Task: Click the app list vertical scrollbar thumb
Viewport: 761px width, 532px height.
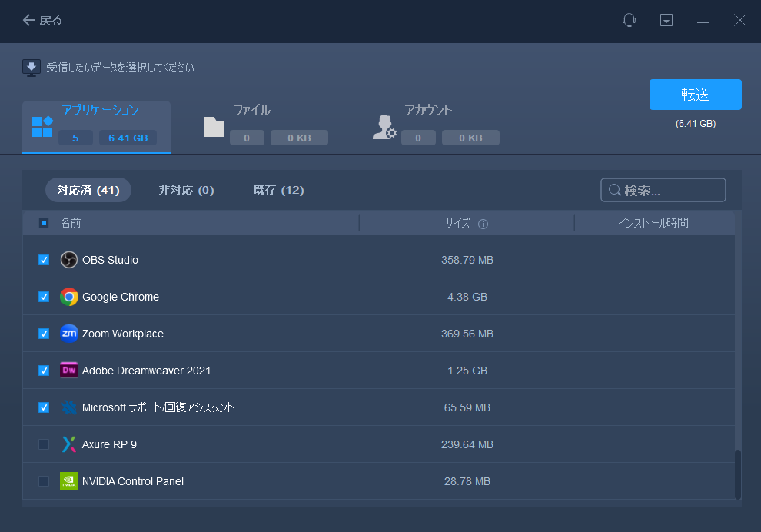Action: coord(738,474)
